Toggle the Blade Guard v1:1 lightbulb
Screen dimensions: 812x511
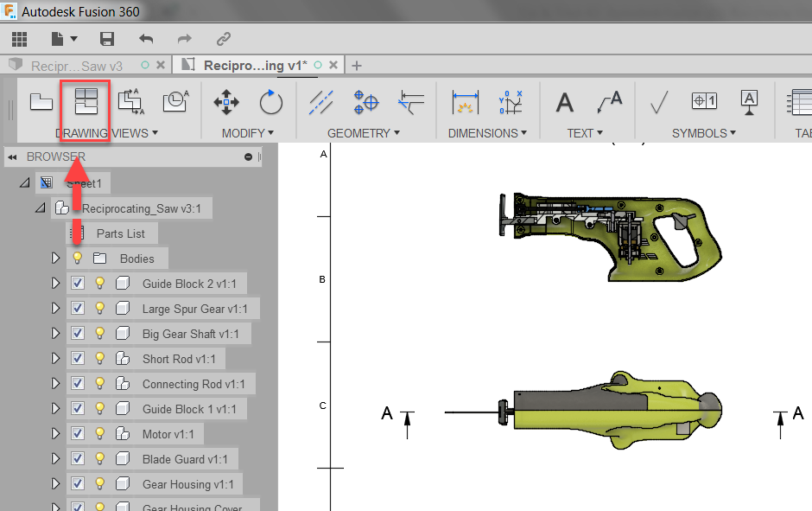click(99, 458)
